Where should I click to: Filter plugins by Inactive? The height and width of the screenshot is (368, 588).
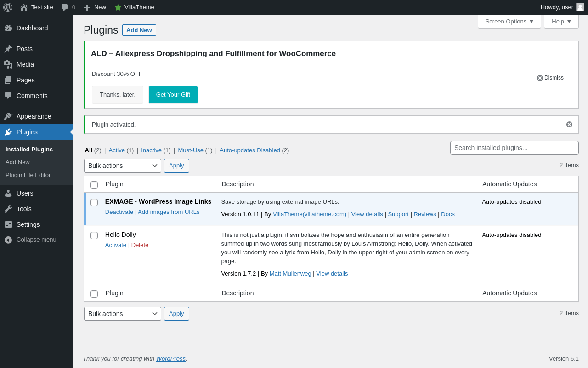[x=151, y=150]
